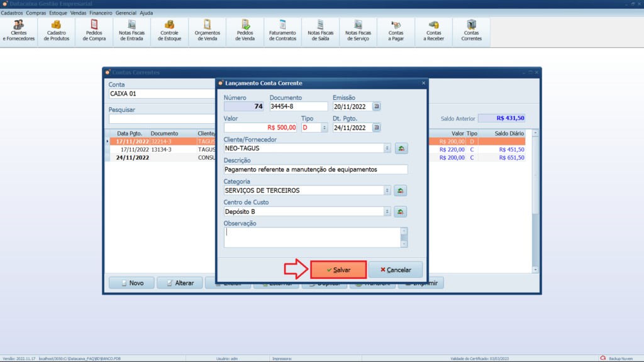
Task: Click the Salvar button
Action: 338,270
